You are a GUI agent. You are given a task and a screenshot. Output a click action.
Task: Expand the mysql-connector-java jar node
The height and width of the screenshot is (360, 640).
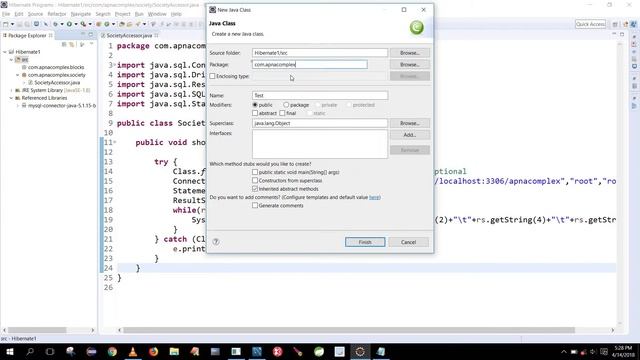(x=18, y=106)
